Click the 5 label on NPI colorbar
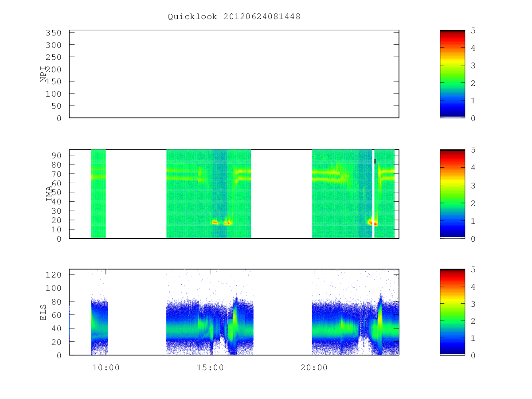532x399 pixels. pyautogui.click(x=473, y=31)
